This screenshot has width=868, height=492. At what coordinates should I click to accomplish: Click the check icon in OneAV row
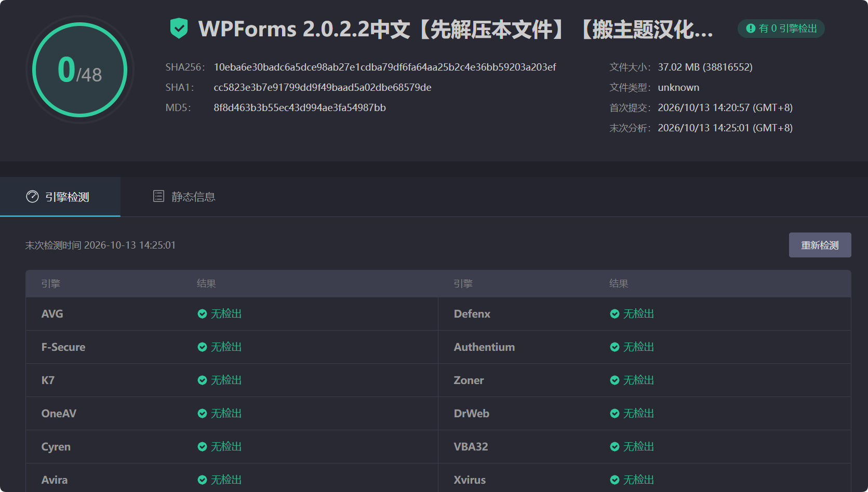(x=203, y=414)
